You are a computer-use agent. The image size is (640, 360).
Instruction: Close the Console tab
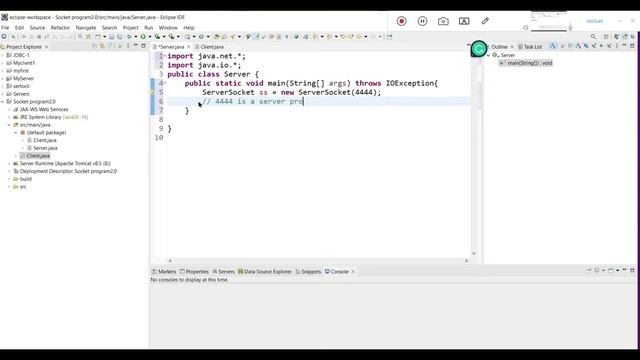click(353, 271)
